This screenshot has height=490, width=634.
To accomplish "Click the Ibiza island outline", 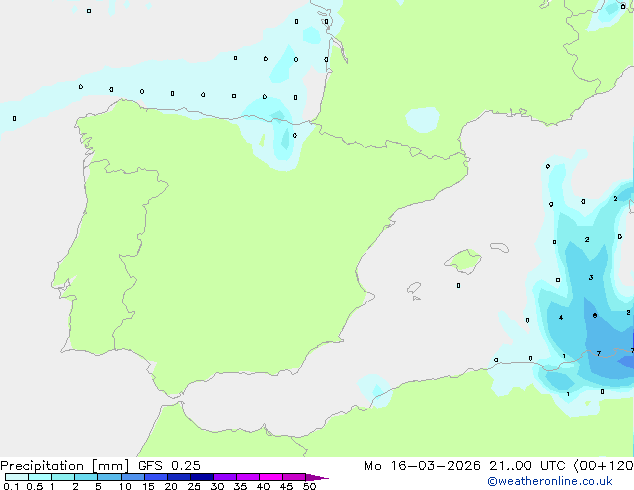I will (414, 288).
